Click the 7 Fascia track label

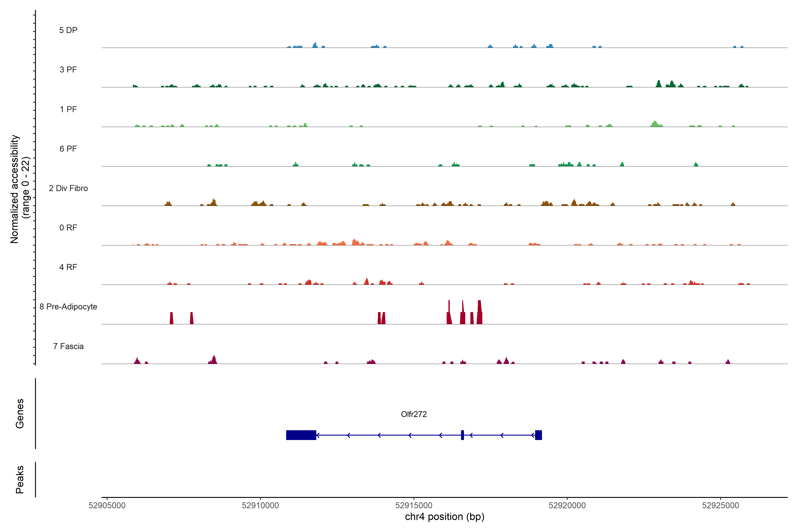point(68,346)
